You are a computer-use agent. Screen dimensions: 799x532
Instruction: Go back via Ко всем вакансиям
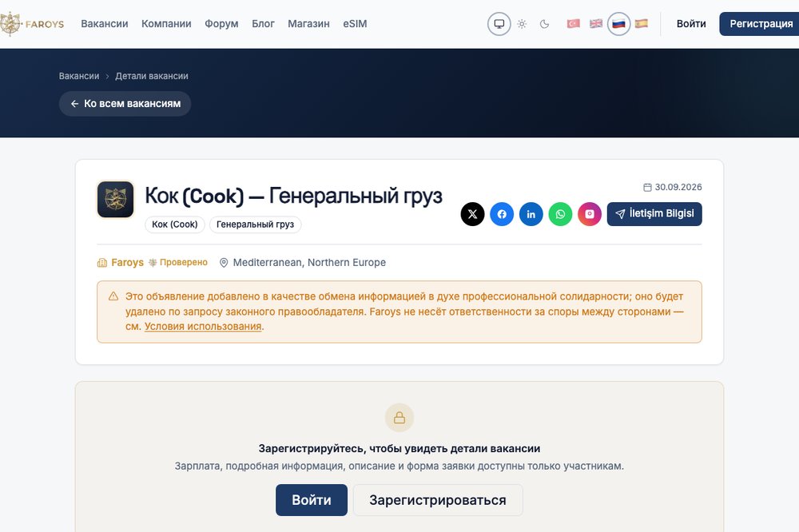[x=125, y=104]
